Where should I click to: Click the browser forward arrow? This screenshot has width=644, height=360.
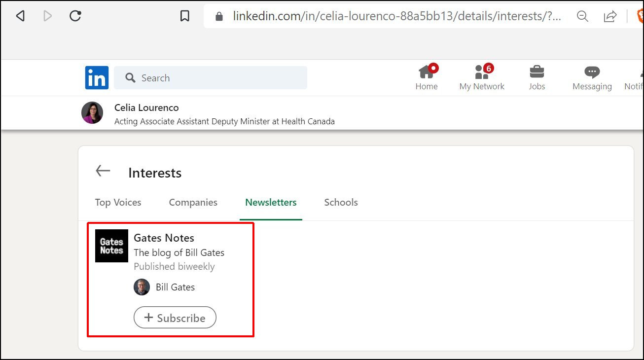click(x=48, y=16)
